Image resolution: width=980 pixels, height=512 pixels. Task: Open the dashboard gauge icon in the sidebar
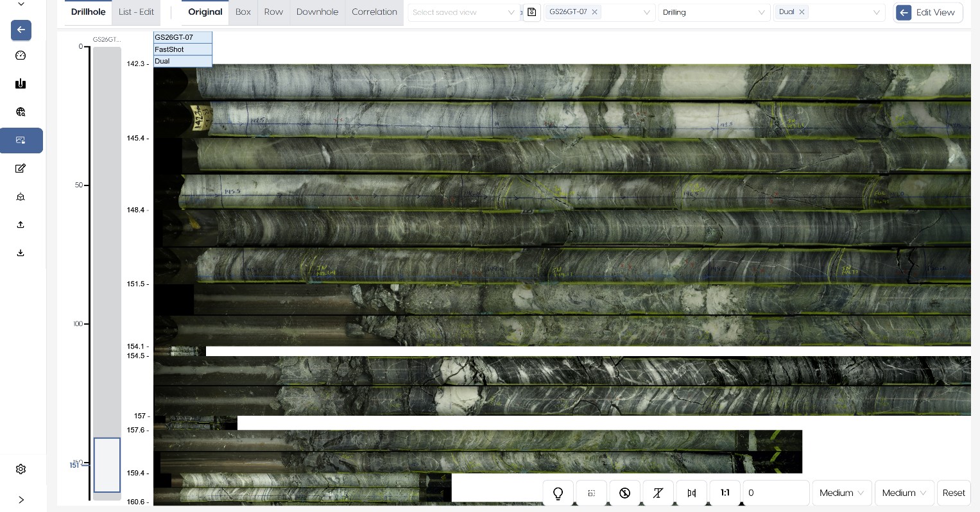click(x=21, y=55)
